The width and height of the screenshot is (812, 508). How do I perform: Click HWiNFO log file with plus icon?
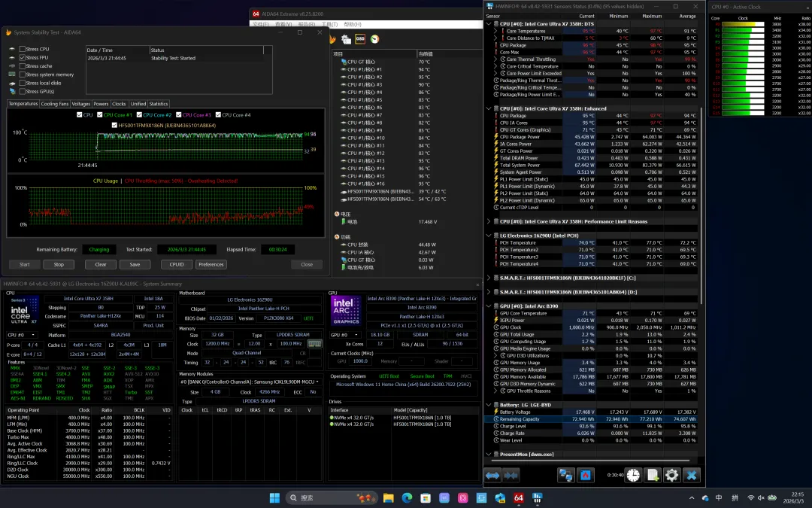(653, 475)
